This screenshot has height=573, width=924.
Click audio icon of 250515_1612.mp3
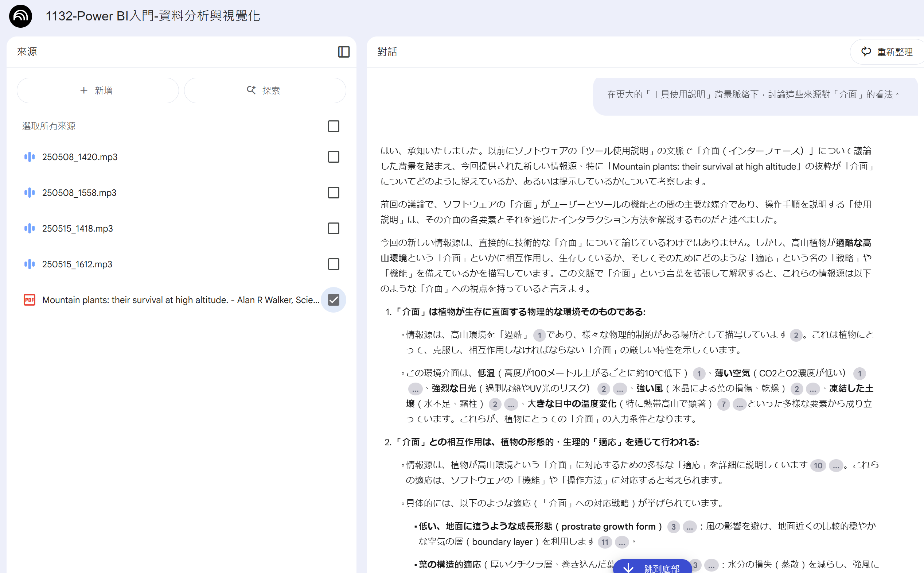(x=30, y=264)
